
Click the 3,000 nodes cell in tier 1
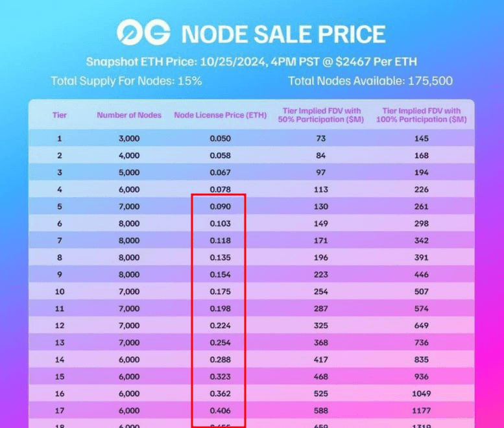(129, 139)
